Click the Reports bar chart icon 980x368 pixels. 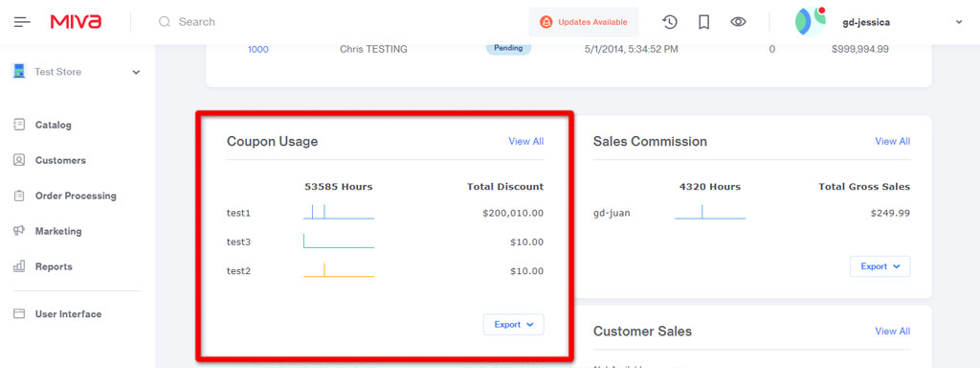[x=19, y=266]
